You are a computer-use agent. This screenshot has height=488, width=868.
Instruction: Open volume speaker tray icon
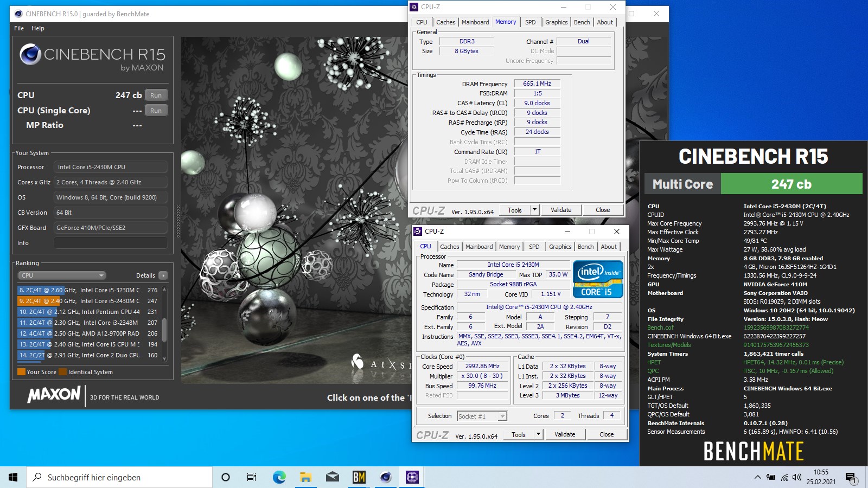[x=797, y=477]
